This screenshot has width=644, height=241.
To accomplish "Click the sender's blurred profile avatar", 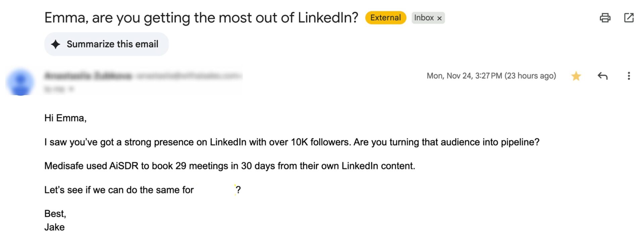I will point(20,82).
